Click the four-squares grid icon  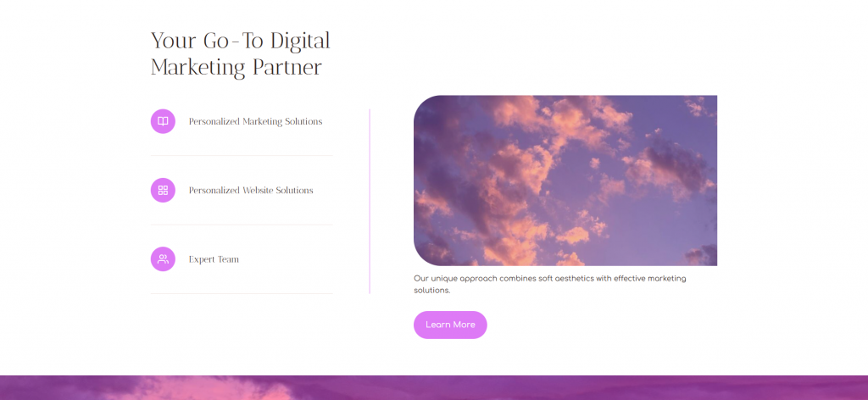coord(163,191)
